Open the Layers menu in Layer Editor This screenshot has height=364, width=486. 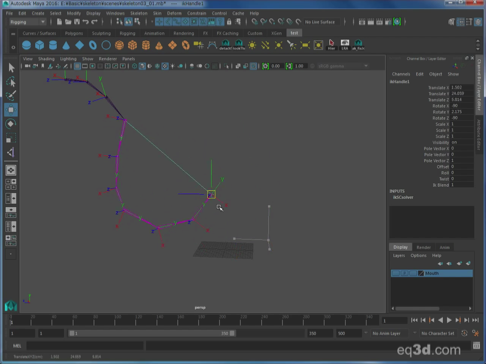(399, 255)
